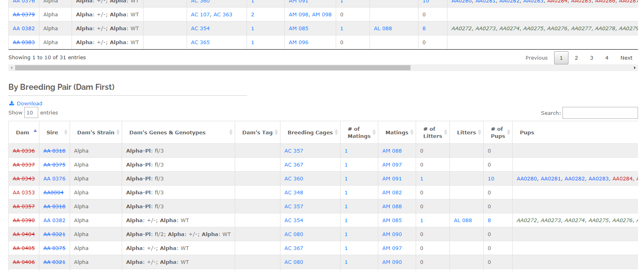Screen dimensions: 644x271
Task: Open sire AA 0376 in the AA 0343 row
Action: point(54,178)
